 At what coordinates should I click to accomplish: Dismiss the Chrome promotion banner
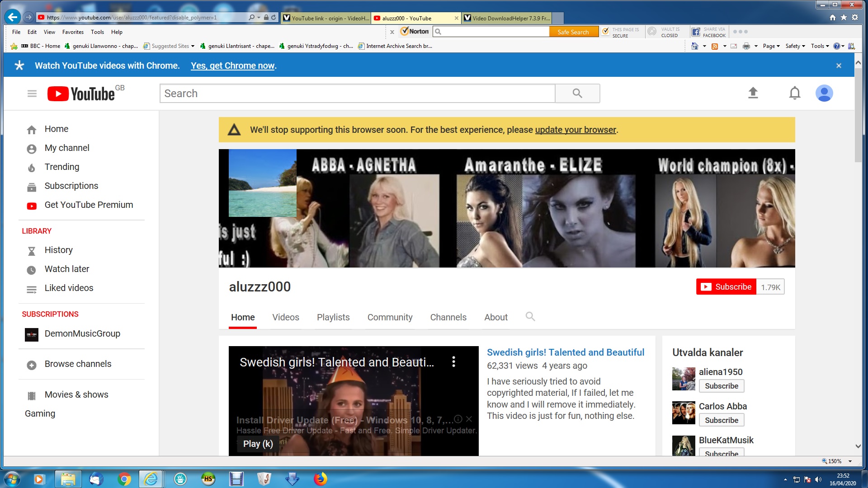click(x=839, y=66)
